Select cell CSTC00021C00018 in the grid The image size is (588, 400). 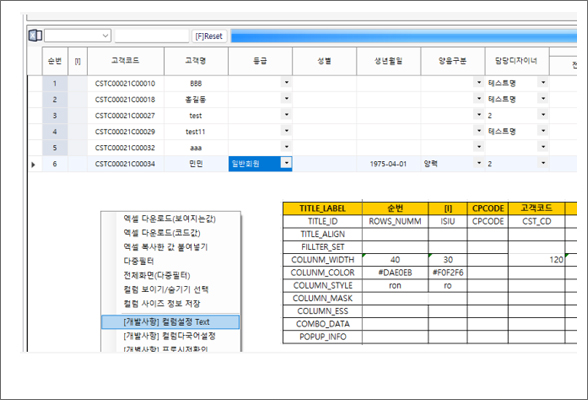coord(125,99)
